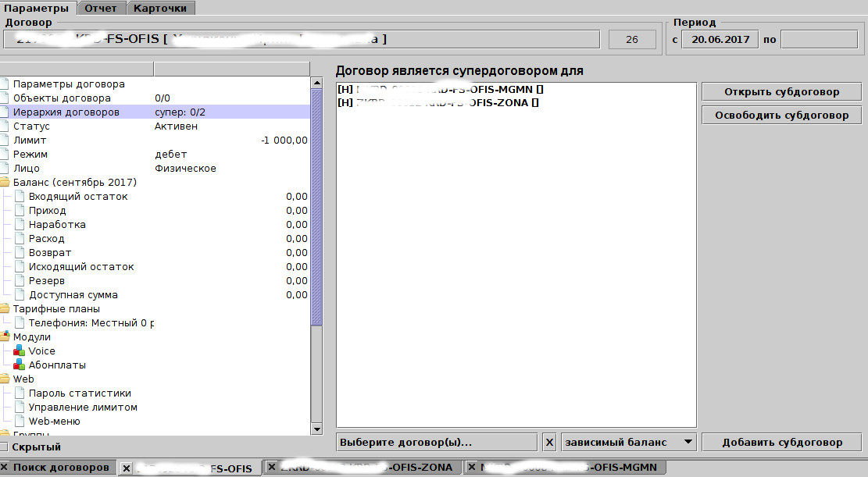
Task: Click the Освободить субдоговор button
Action: (x=781, y=116)
